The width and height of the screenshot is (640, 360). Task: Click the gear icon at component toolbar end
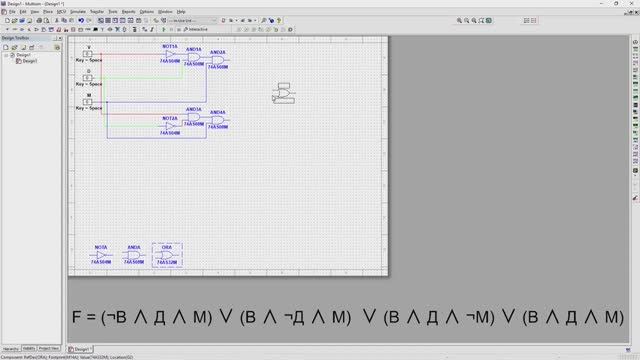[x=290, y=29]
